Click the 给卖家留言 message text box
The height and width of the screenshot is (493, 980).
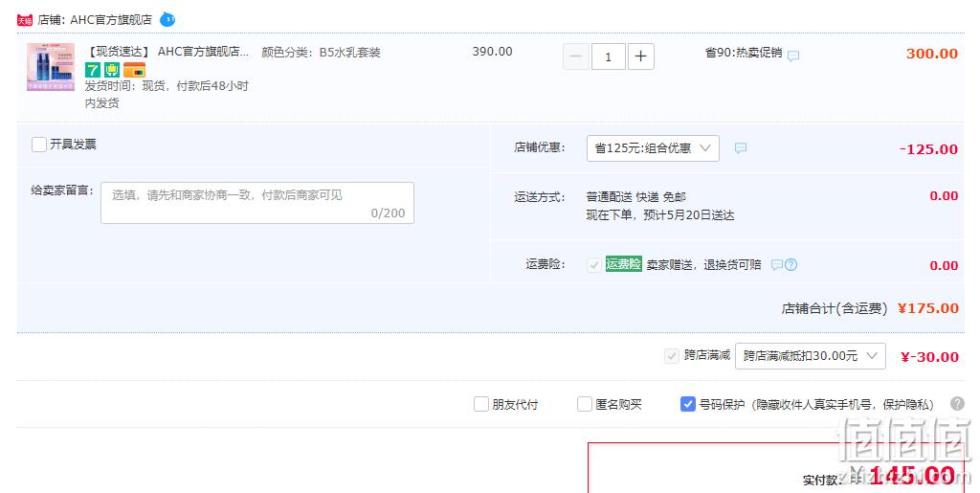(x=257, y=203)
